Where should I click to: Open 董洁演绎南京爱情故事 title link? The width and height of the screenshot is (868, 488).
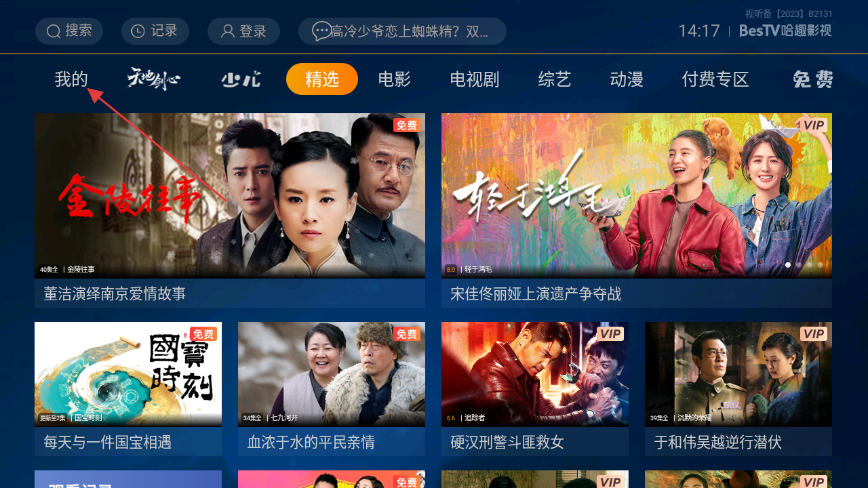point(115,293)
